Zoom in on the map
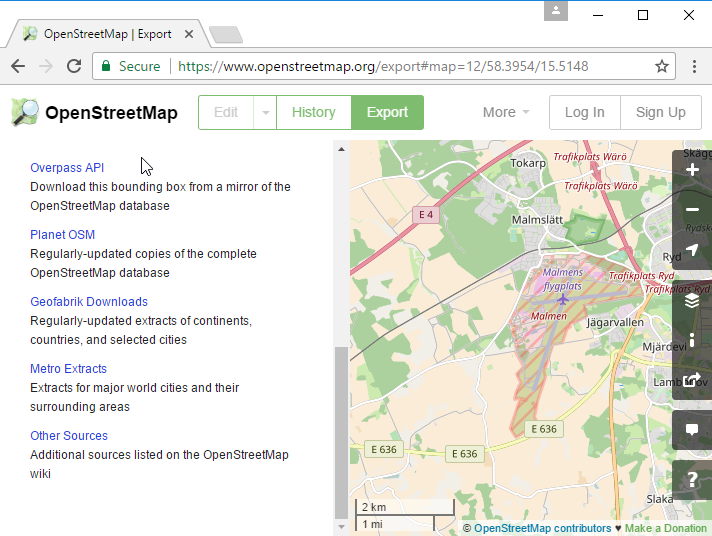The image size is (712, 536). pos(692,170)
